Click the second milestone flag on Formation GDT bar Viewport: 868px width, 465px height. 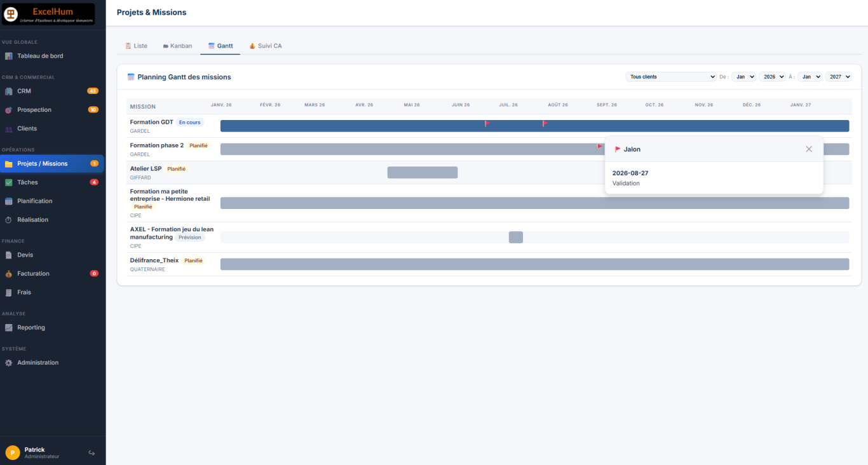pyautogui.click(x=545, y=123)
